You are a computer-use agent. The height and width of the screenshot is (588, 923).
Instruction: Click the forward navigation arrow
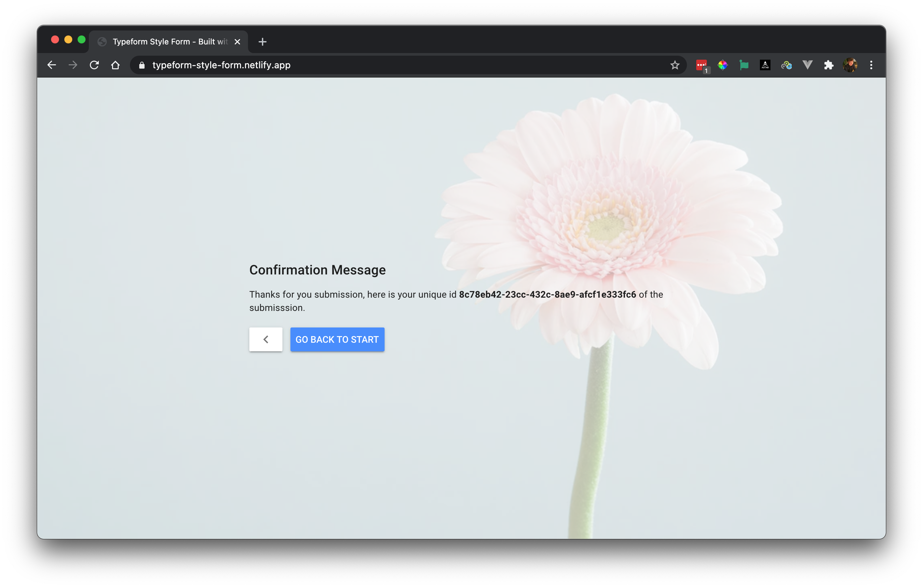click(73, 65)
